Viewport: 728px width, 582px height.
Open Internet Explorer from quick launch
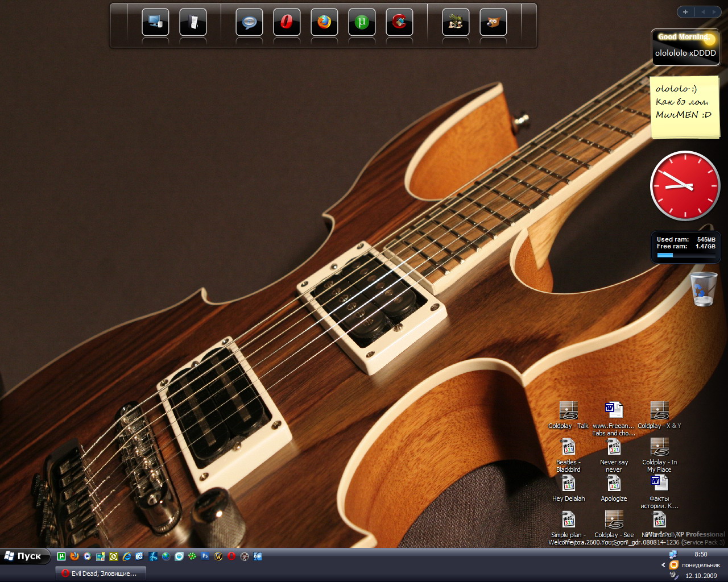pyautogui.click(x=127, y=556)
